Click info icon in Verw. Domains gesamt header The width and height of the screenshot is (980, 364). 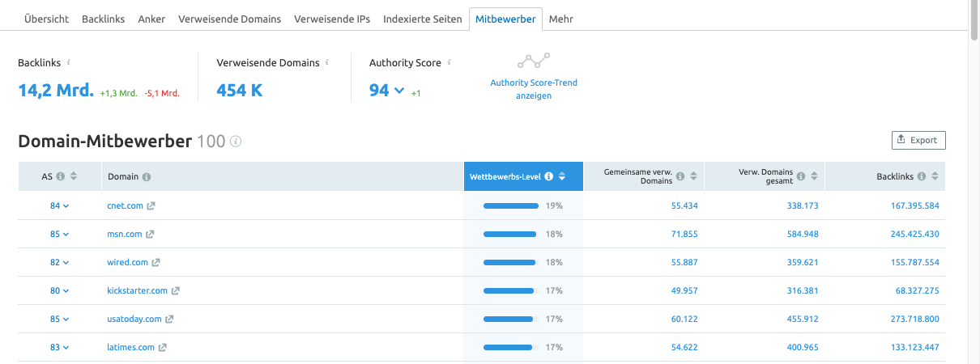pos(801,176)
